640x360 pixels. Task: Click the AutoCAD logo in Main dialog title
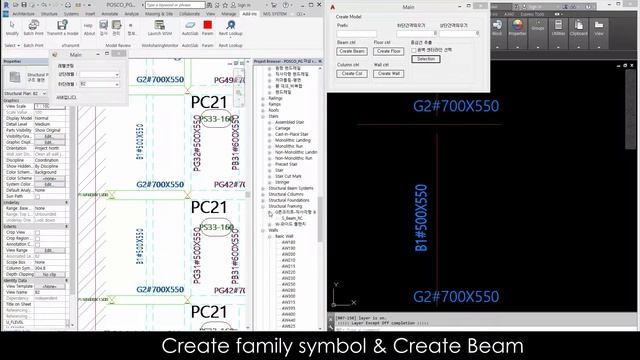click(x=333, y=7)
